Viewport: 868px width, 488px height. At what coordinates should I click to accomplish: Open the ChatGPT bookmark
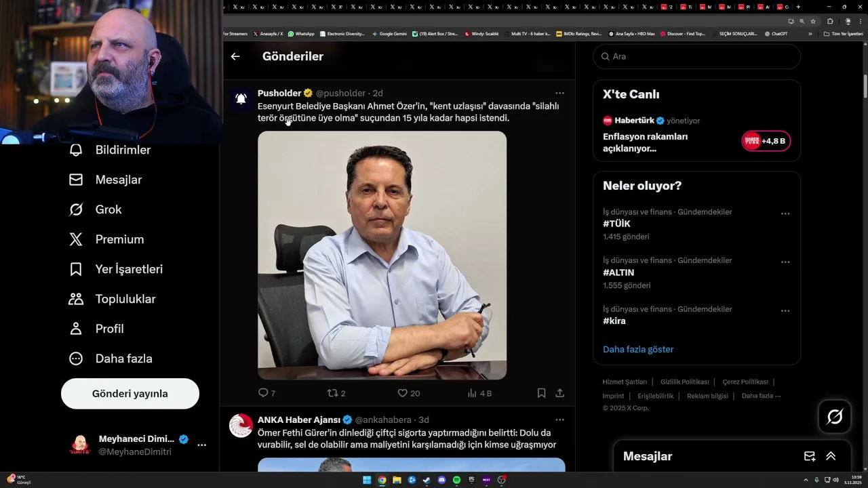(x=776, y=34)
